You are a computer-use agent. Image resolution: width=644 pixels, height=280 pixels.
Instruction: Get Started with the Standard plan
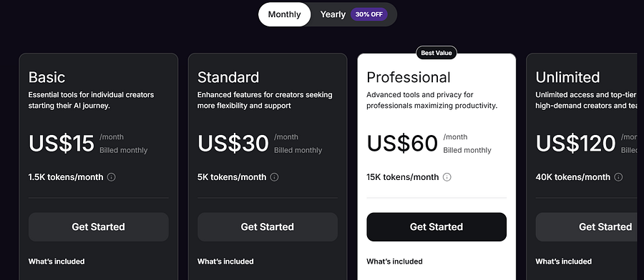(268, 226)
